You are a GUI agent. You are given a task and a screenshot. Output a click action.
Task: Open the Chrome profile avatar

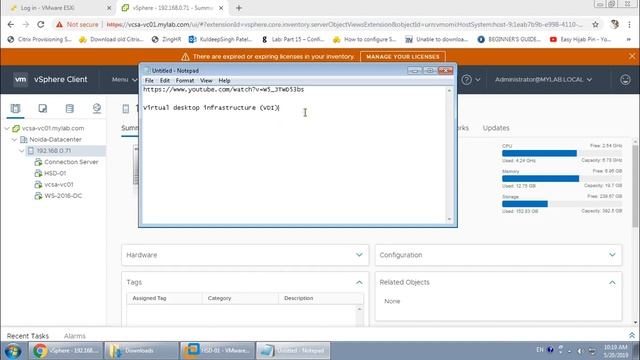coord(614,24)
